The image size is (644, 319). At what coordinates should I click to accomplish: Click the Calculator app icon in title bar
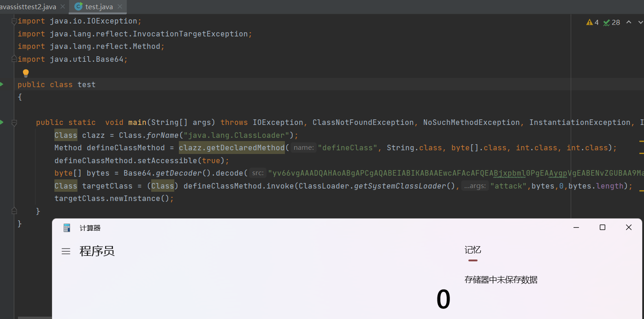point(67,228)
